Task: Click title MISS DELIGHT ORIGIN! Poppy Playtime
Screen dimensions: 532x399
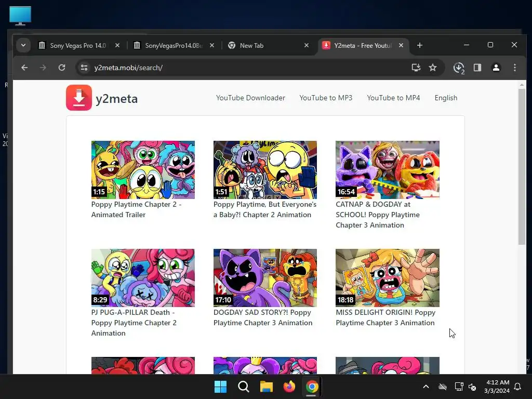Action: 385,317
